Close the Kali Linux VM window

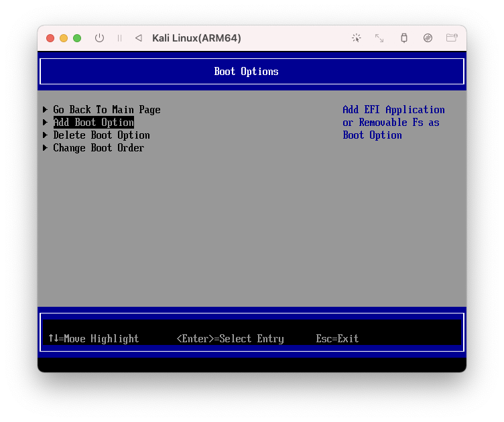click(x=50, y=38)
